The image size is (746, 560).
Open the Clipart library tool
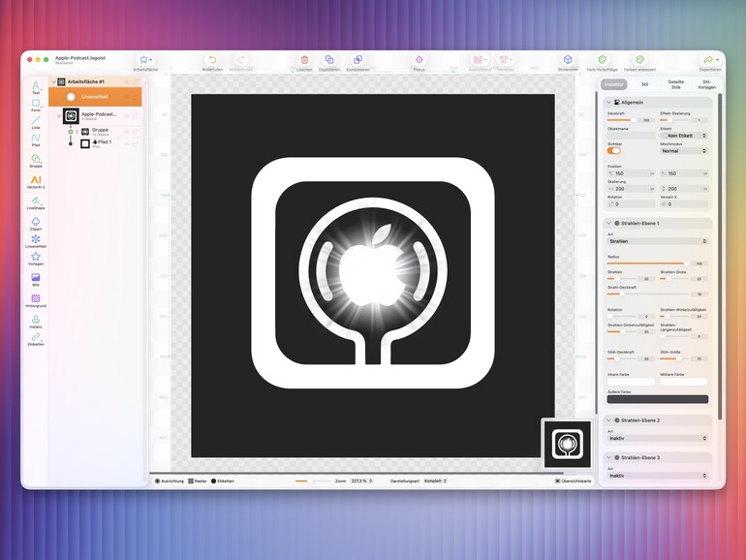(x=36, y=223)
